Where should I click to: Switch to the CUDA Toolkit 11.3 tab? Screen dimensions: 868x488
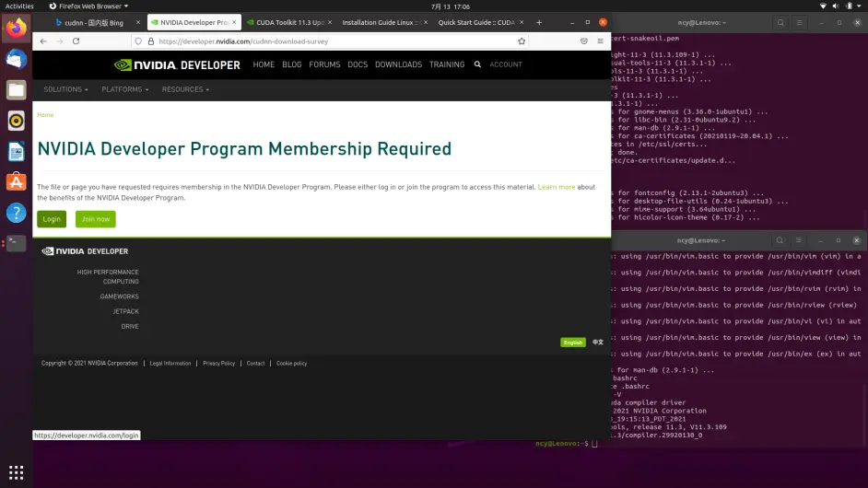click(x=289, y=23)
